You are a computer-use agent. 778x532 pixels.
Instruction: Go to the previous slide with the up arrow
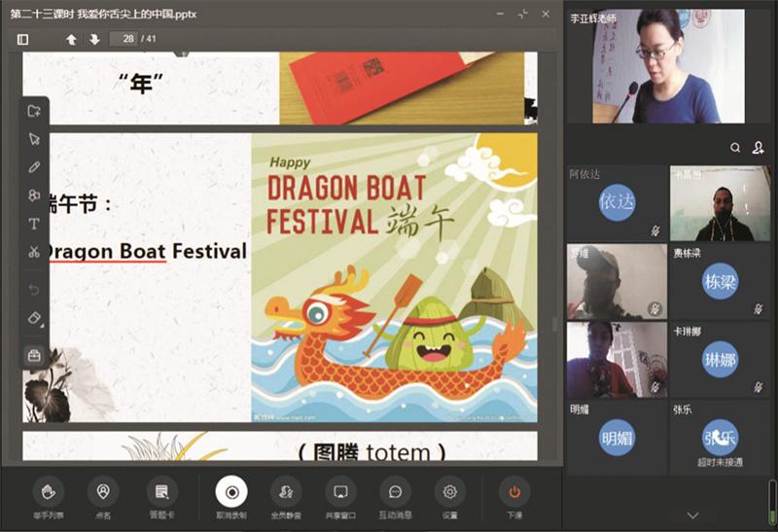coord(71,39)
